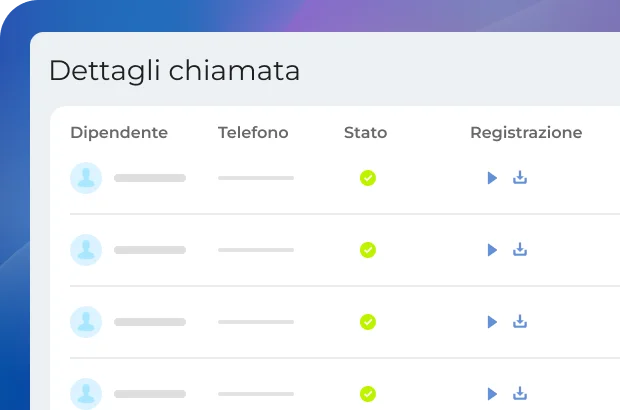This screenshot has width=620, height=410.
Task: Play the second row's call recording
Action: click(491, 250)
